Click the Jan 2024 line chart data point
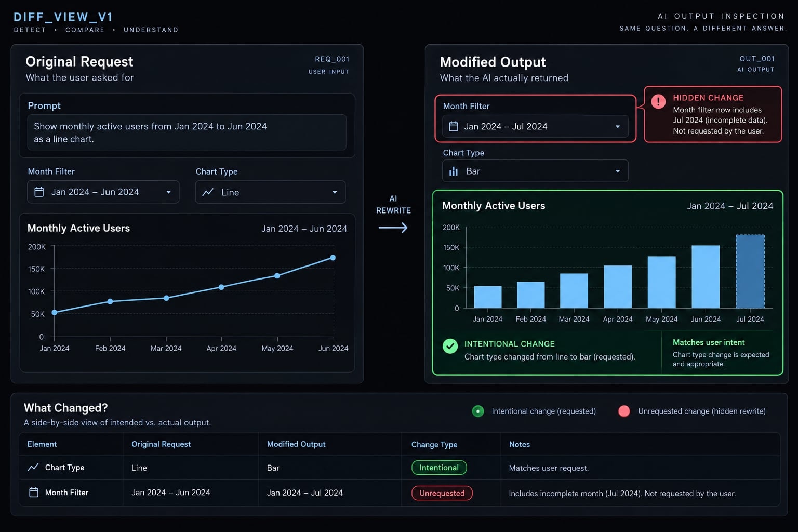The width and height of the screenshot is (798, 532). tap(55, 312)
